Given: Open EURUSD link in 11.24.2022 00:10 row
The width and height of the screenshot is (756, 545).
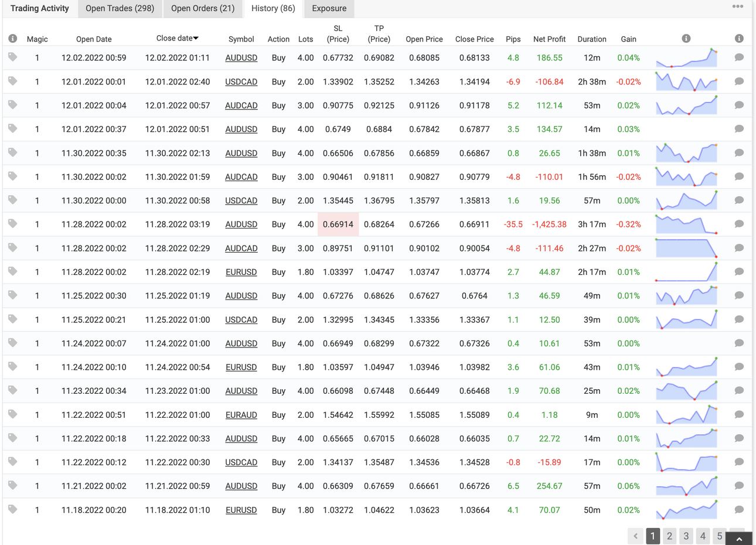Looking at the screenshot, I should (x=241, y=367).
